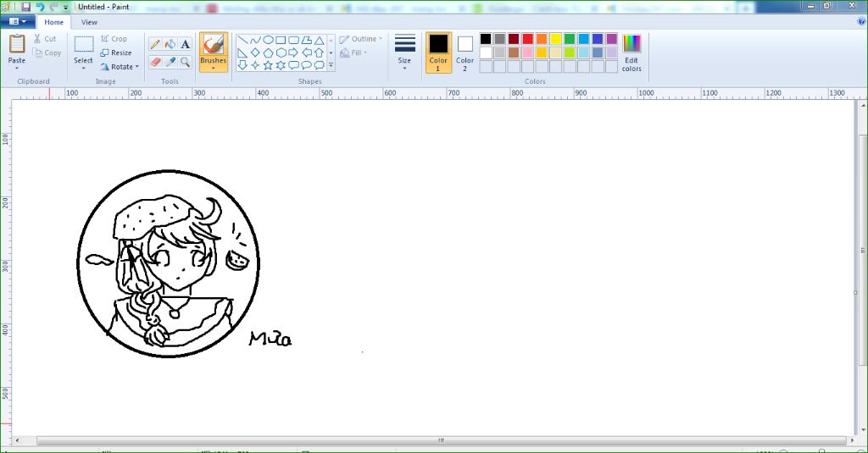This screenshot has height=453, width=868.
Task: Expand the Brushes dropdown arrow
Action: (213, 68)
